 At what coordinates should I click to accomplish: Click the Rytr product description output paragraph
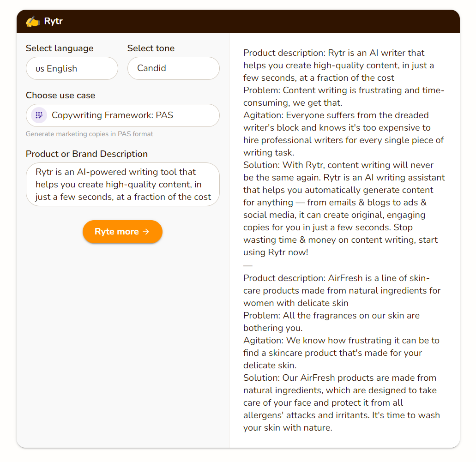[x=338, y=65]
